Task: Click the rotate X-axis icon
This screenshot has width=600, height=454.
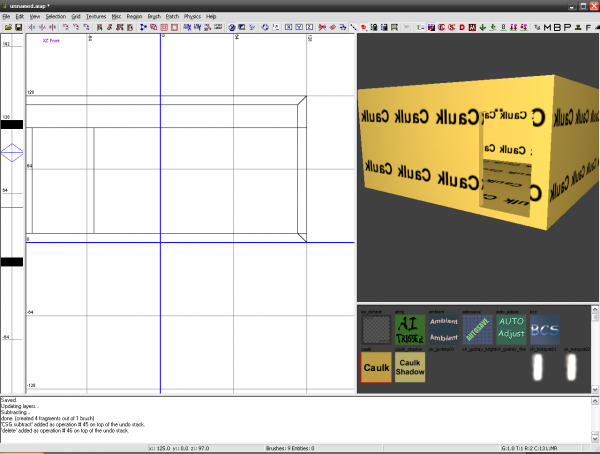Action: (66, 27)
